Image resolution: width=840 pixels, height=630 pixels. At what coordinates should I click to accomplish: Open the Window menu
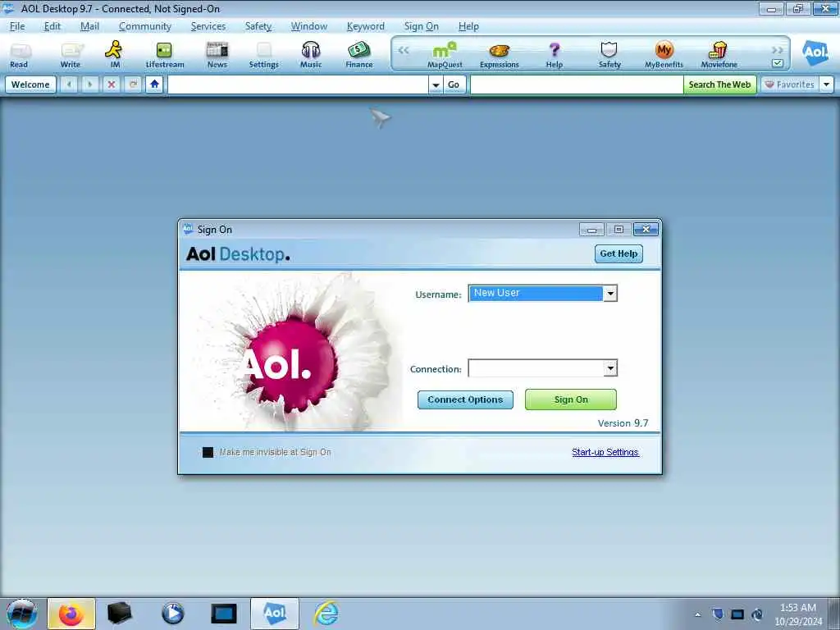(309, 26)
